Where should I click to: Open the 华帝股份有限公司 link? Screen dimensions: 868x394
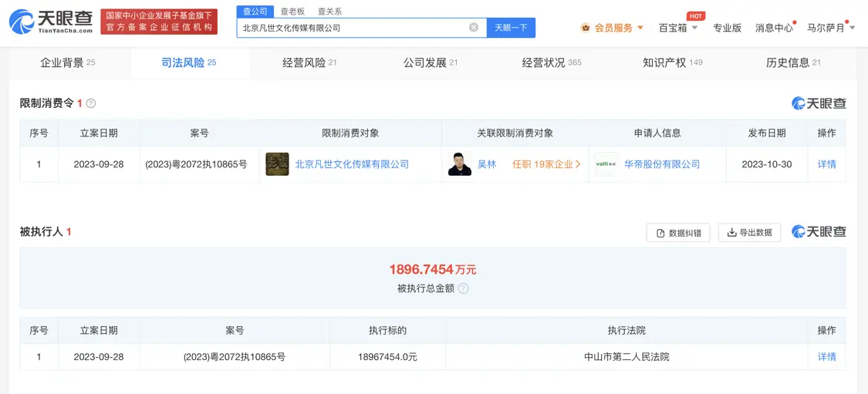click(x=662, y=164)
